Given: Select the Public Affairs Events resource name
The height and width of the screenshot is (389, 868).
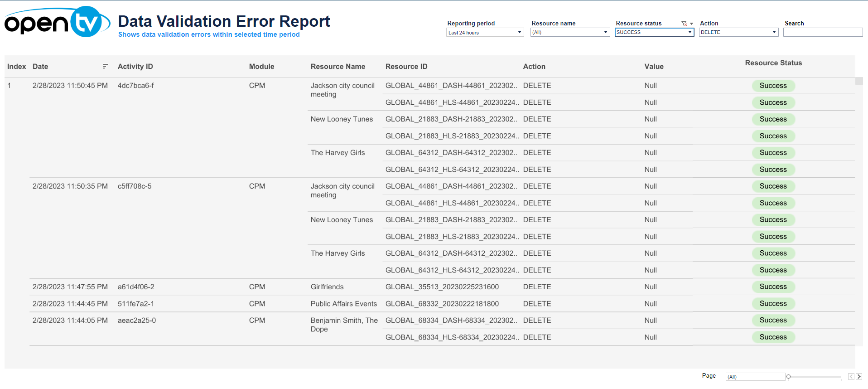Looking at the screenshot, I should 343,304.
